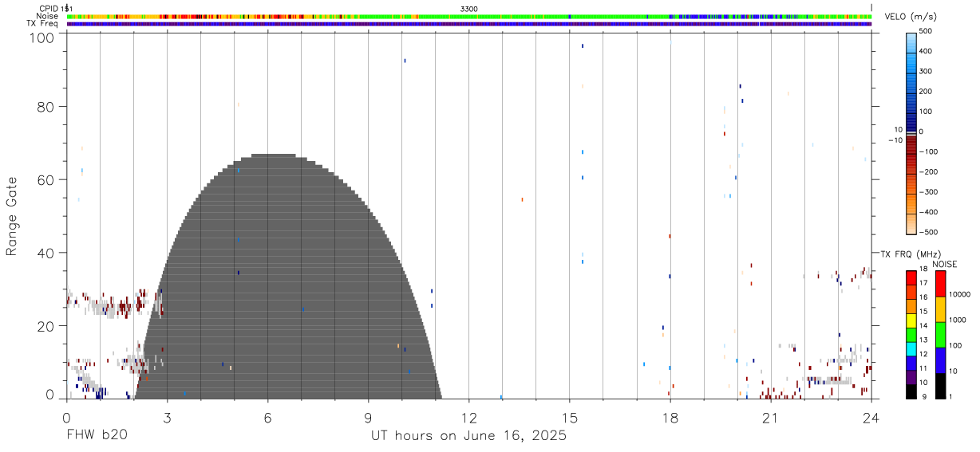This screenshot has height=452, width=980.
Task: Click the 'TX Freq' row label
Action: (43, 24)
